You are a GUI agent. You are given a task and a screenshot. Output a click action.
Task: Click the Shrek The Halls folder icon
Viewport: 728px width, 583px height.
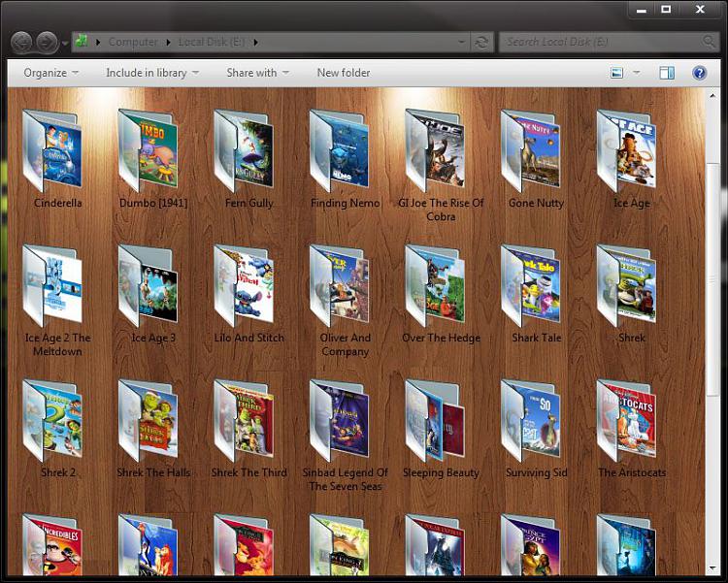pyautogui.click(x=148, y=421)
